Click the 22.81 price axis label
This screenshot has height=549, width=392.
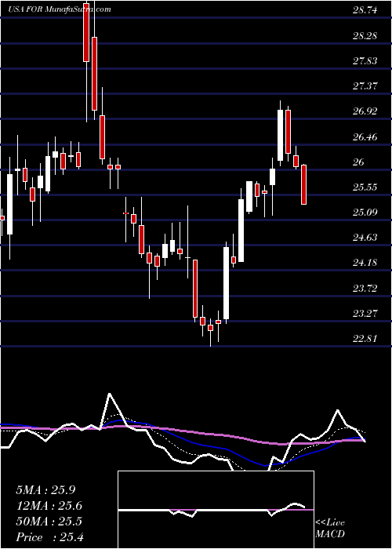tap(365, 338)
